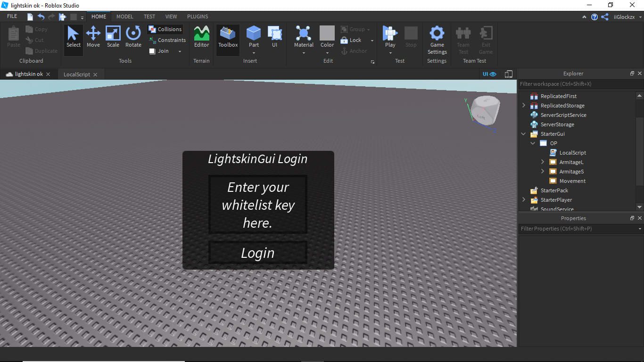644x362 pixels.
Task: Collapse the OP ScreenGui node
Action: click(x=533, y=143)
